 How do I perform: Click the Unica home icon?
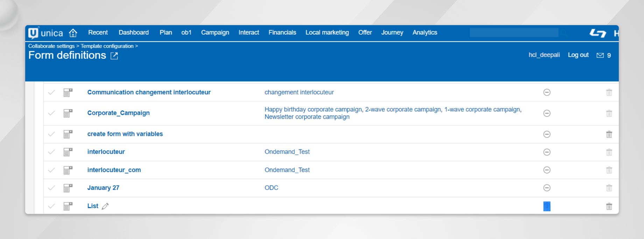(73, 33)
